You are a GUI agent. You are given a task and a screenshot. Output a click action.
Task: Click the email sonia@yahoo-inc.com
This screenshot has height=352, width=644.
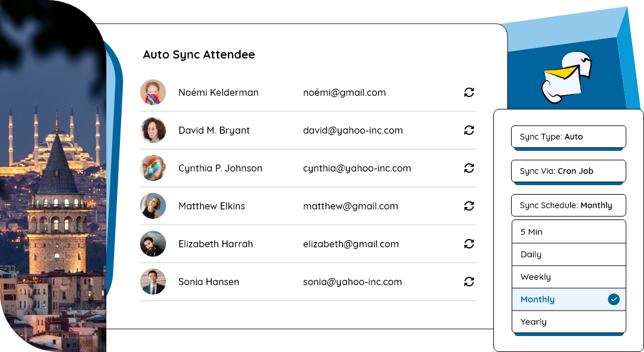(352, 282)
